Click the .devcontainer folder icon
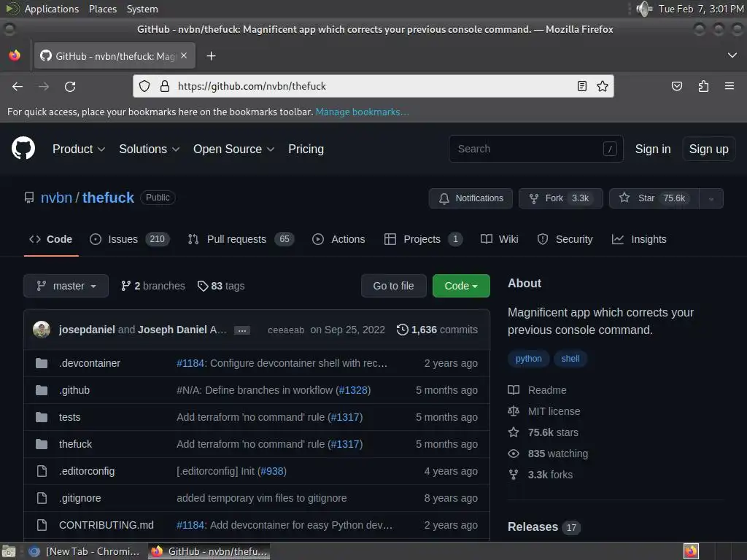This screenshot has width=747, height=560. coord(42,363)
